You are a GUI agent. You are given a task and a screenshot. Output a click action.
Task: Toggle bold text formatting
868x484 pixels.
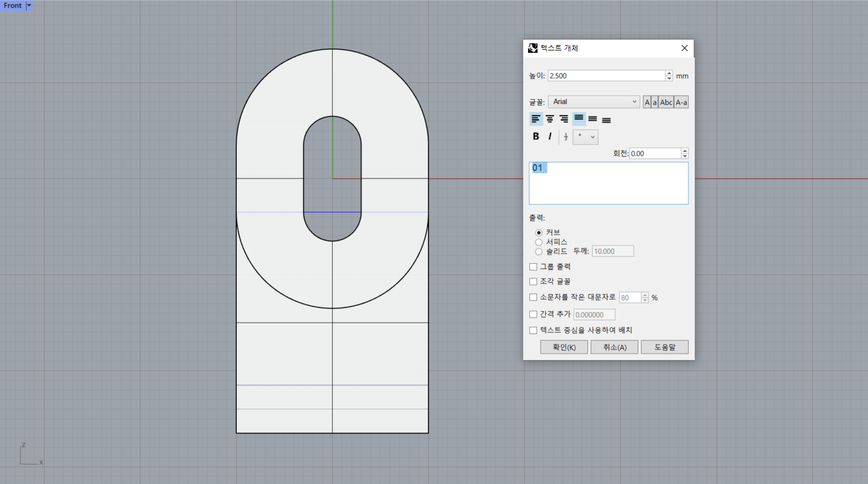click(x=536, y=136)
